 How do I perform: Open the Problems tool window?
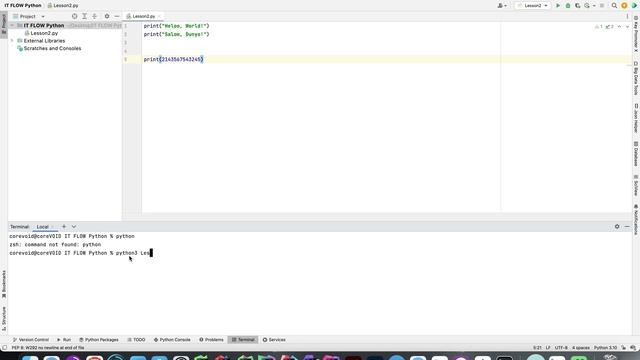[x=211, y=340]
